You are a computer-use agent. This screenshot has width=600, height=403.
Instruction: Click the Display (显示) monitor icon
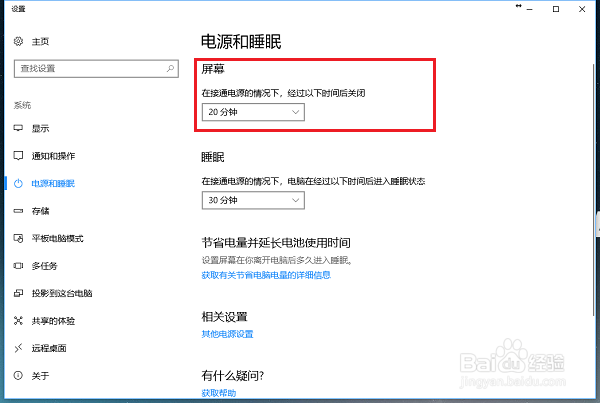tap(18, 128)
